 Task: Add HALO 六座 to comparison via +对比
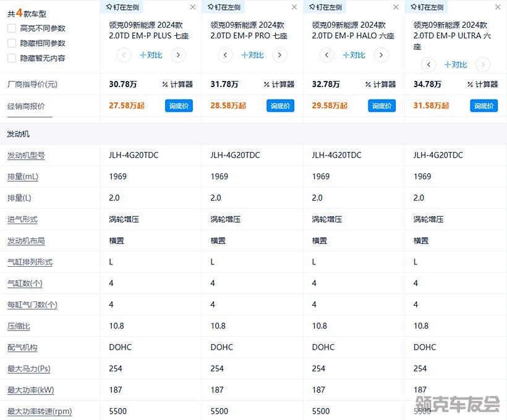pyautogui.click(x=354, y=55)
